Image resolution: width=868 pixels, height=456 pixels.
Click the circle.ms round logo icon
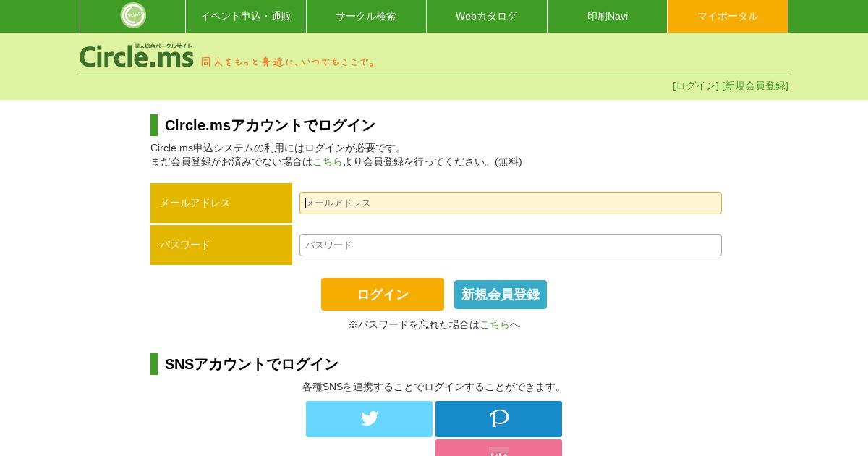pyautogui.click(x=133, y=15)
